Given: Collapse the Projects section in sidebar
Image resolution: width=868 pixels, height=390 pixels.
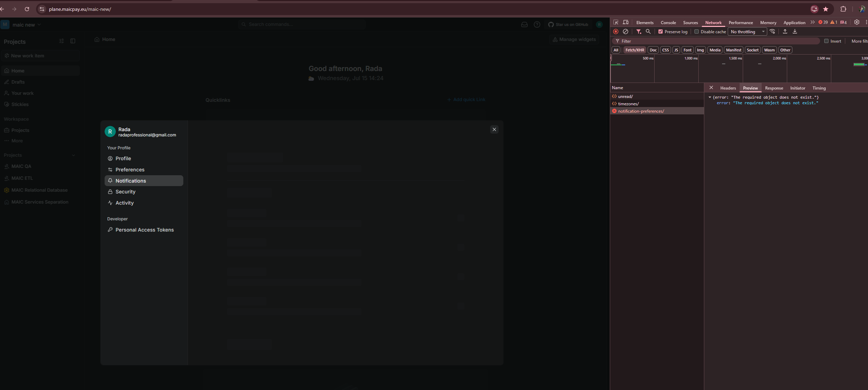Looking at the screenshot, I should (73, 155).
